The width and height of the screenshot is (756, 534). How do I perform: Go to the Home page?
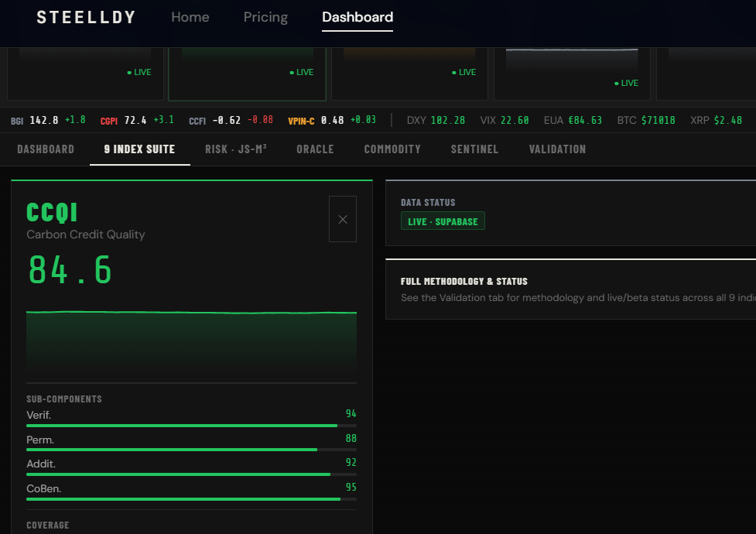[x=190, y=17]
